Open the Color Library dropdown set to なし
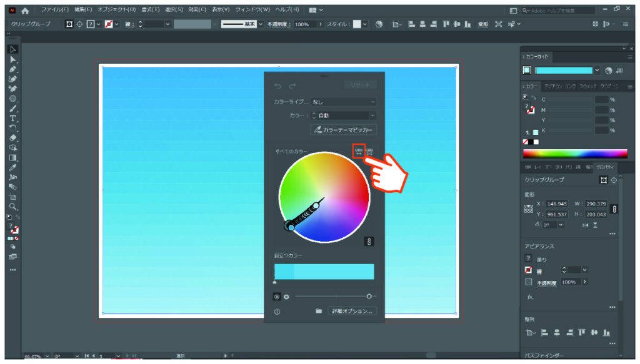Screen dimensions: 640x364 point(343,102)
